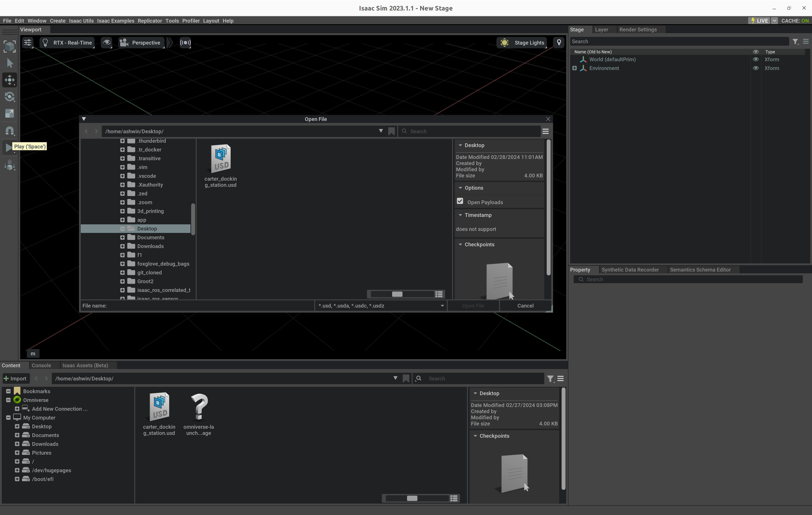Toggle World prim visibility
812x515 pixels.
pyautogui.click(x=756, y=59)
